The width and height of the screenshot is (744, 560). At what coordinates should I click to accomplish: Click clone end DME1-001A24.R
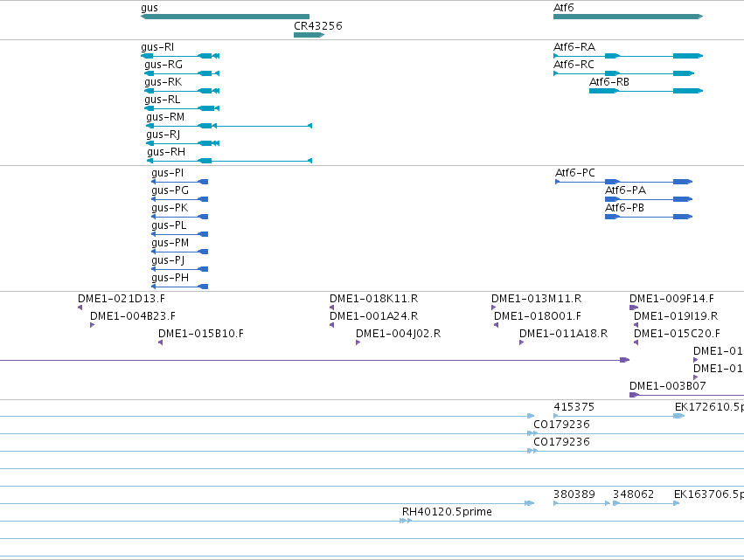point(331,325)
